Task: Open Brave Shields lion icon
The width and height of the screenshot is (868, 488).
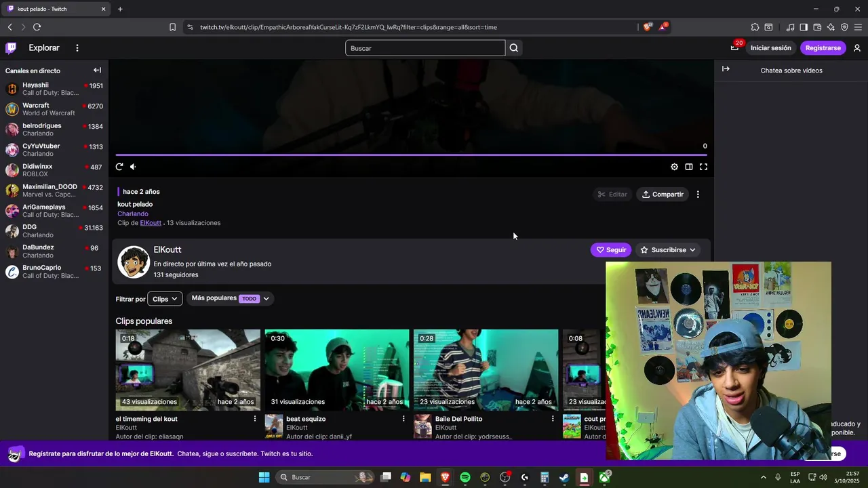Action: (x=647, y=27)
